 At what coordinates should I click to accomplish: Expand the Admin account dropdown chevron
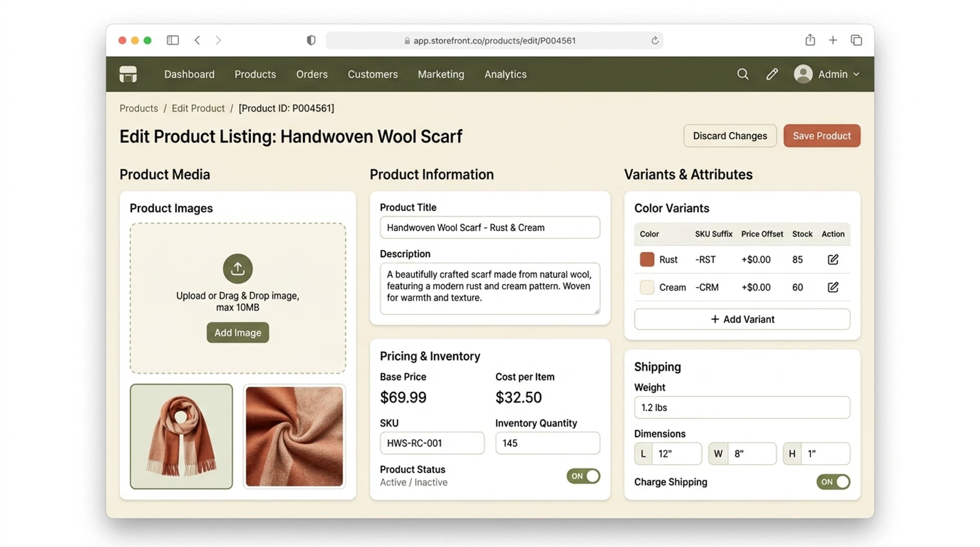857,74
